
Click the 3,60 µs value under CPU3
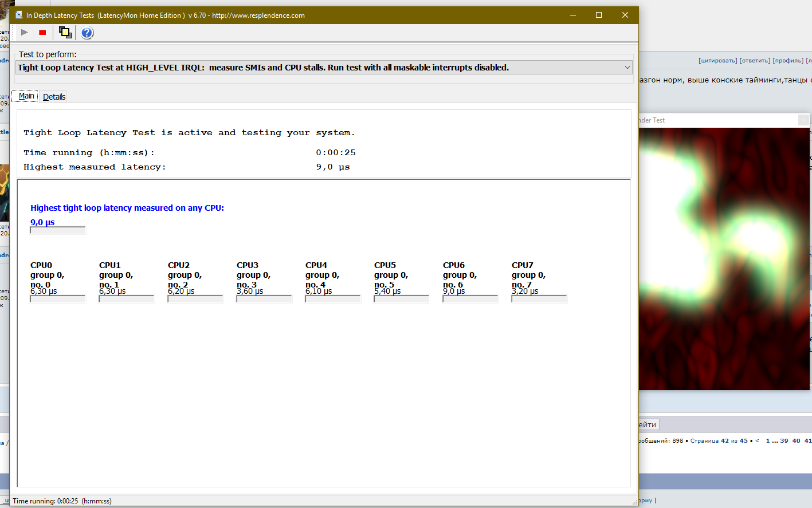coord(250,291)
